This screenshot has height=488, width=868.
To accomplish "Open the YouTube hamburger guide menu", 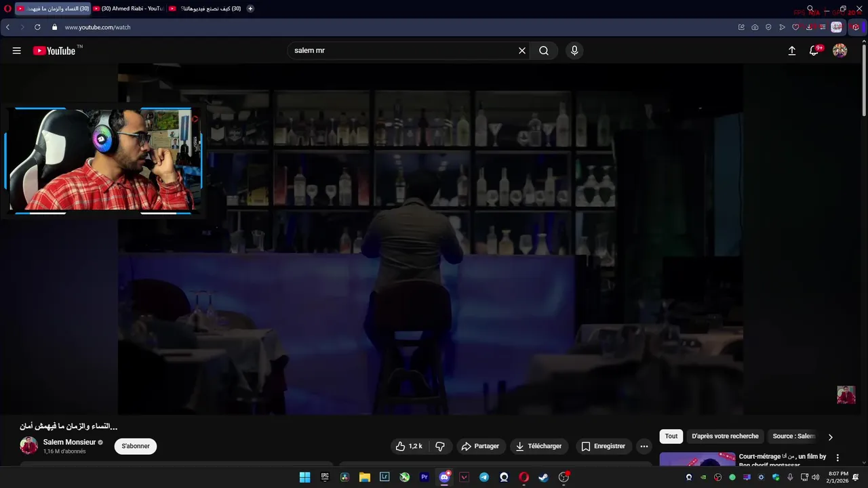I will (17, 51).
